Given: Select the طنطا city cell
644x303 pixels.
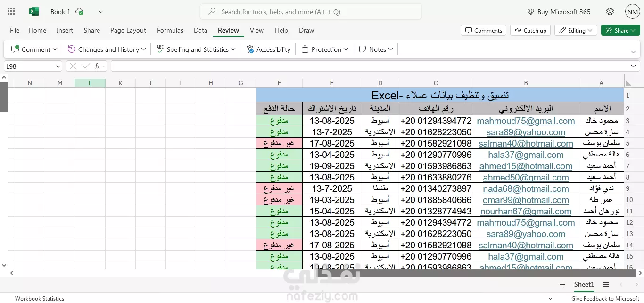Looking at the screenshot, I should point(380,188).
